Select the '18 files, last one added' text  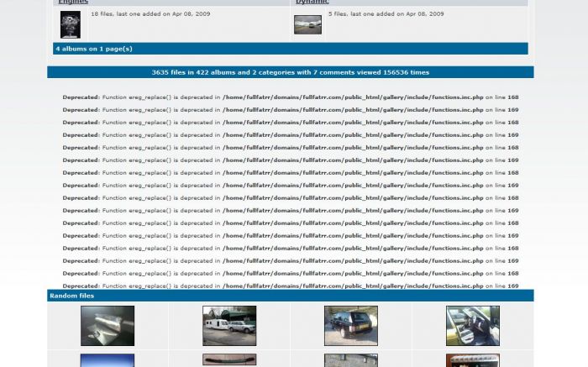tap(150, 14)
